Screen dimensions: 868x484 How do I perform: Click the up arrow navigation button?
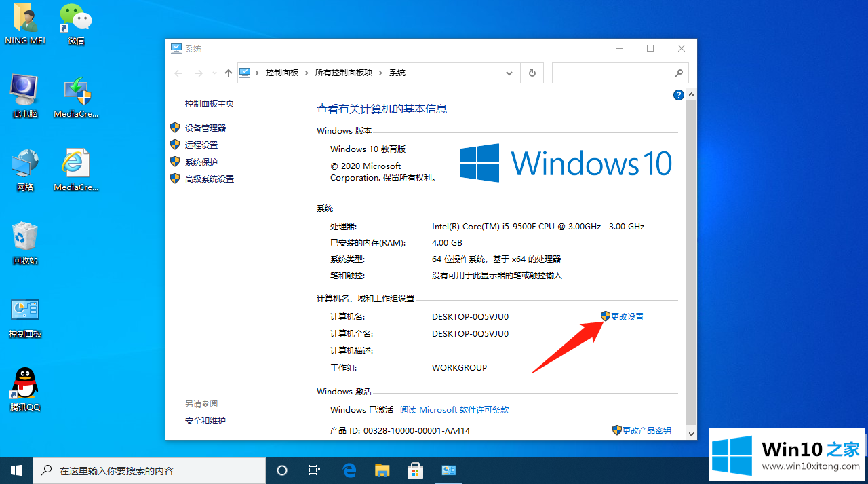(x=229, y=73)
